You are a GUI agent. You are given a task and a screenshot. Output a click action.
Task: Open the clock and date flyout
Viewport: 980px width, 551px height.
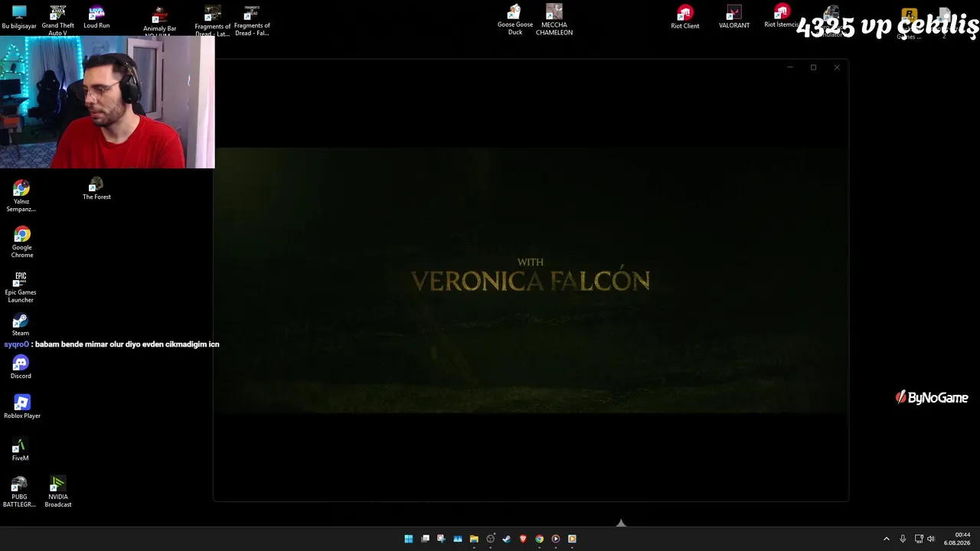957,539
